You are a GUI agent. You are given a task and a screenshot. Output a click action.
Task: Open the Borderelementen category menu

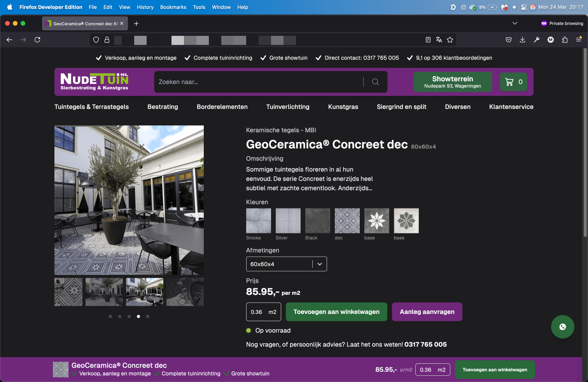coord(222,107)
